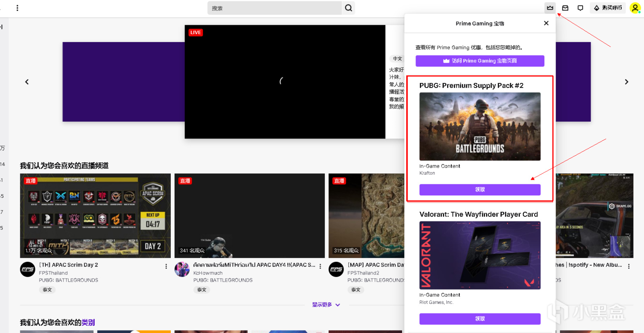Open Prime Gaming crown icon
This screenshot has height=333, width=644.
pos(550,8)
